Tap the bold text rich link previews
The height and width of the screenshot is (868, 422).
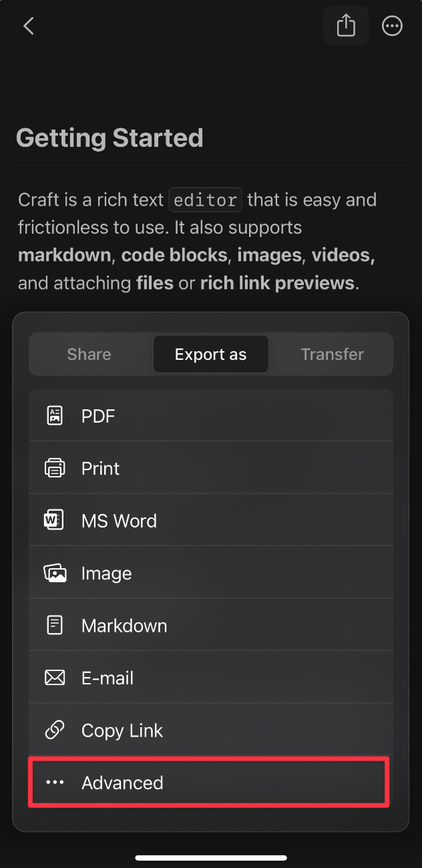click(x=277, y=283)
